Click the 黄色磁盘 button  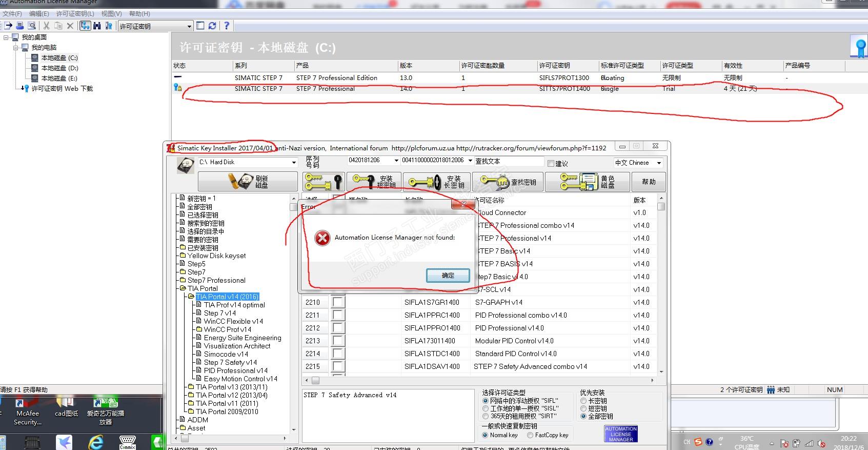pos(587,182)
